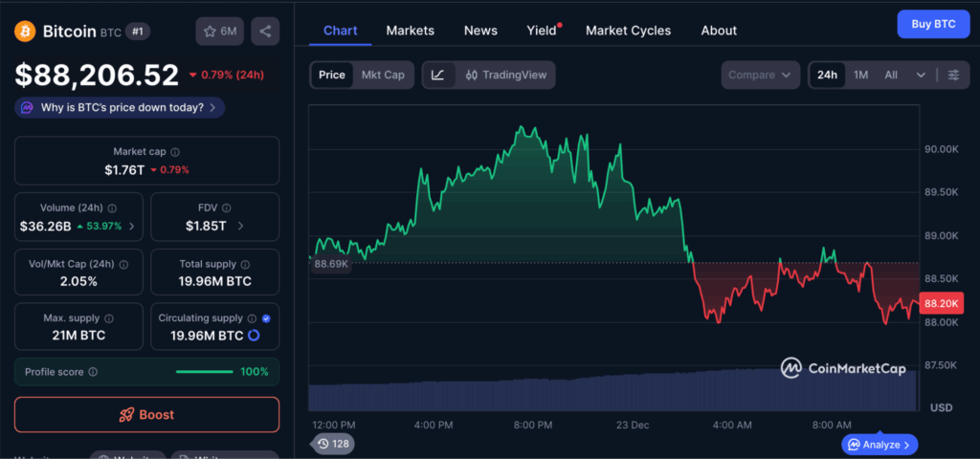Select the line chart icon
The width and height of the screenshot is (980, 459).
[x=437, y=75]
